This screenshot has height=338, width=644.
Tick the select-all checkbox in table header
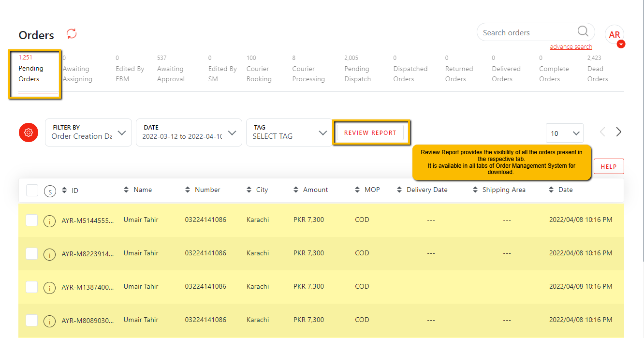point(32,190)
